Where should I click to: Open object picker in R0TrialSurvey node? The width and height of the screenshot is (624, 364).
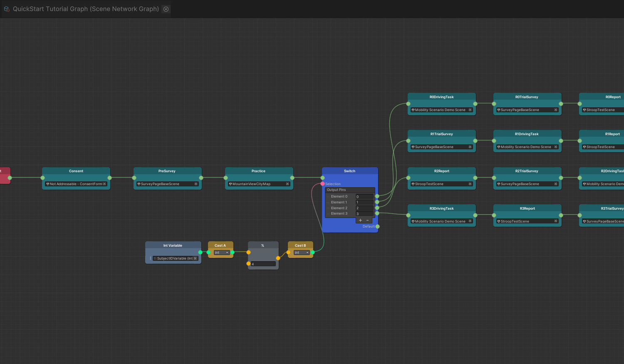pos(556,110)
